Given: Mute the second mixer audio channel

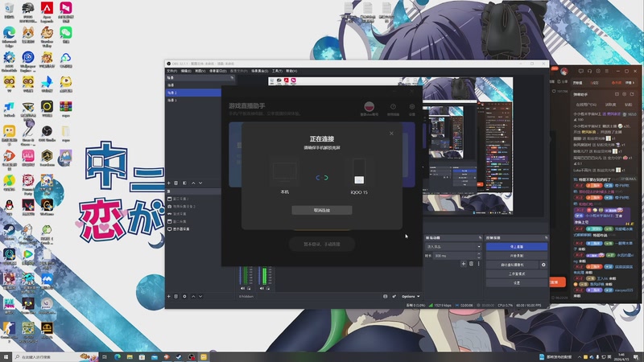Looking at the screenshot, I should 262,289.
